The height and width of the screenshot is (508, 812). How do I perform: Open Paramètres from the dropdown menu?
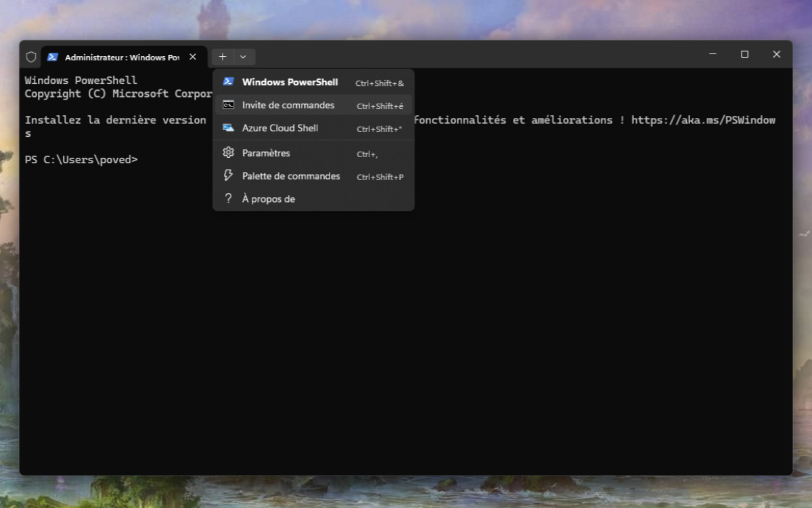click(x=265, y=153)
